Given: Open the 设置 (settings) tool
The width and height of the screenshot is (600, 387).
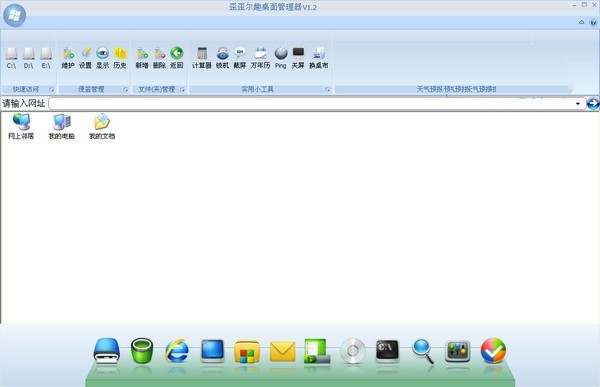Looking at the screenshot, I should pos(85,58).
